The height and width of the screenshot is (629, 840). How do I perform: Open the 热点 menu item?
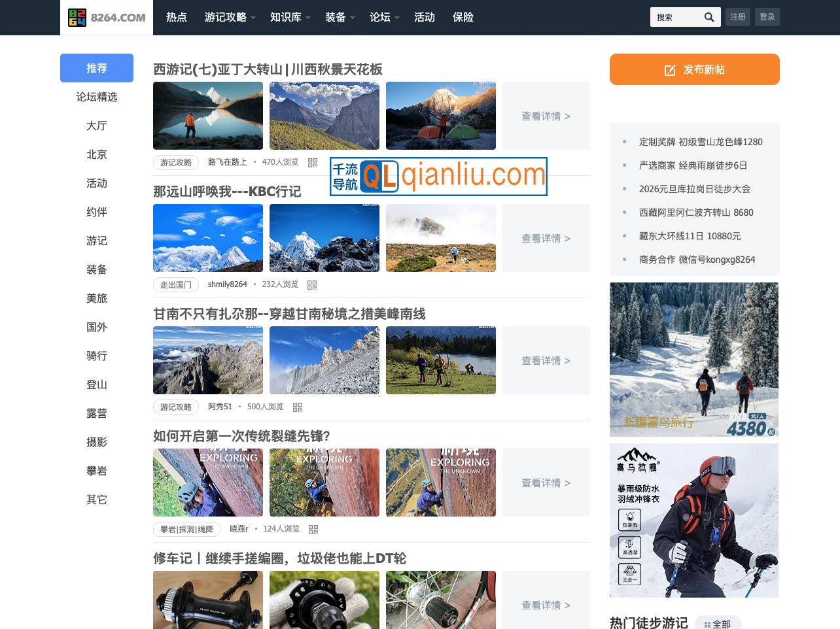pyautogui.click(x=177, y=18)
